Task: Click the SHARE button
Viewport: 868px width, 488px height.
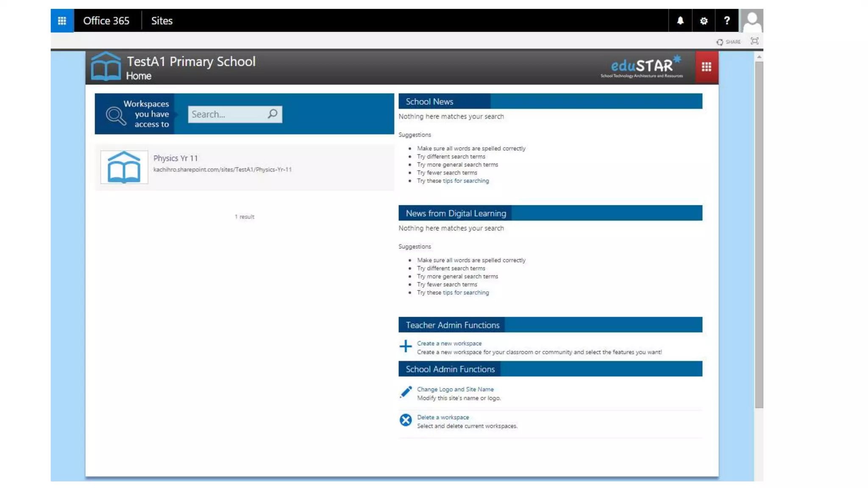Action: pyautogui.click(x=729, y=42)
